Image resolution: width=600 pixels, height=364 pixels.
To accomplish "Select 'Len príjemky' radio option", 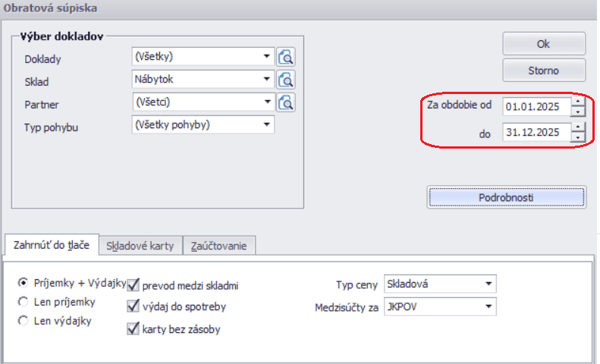I will tap(23, 301).
